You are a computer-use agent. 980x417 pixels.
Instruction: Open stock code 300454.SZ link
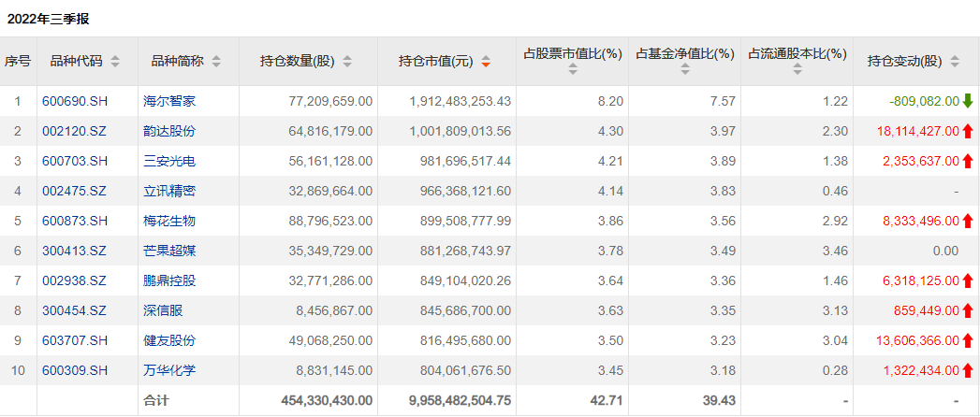tap(74, 310)
